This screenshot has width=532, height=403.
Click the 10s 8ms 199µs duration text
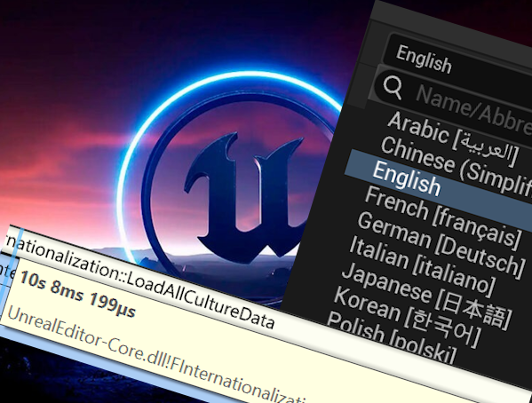[77, 294]
